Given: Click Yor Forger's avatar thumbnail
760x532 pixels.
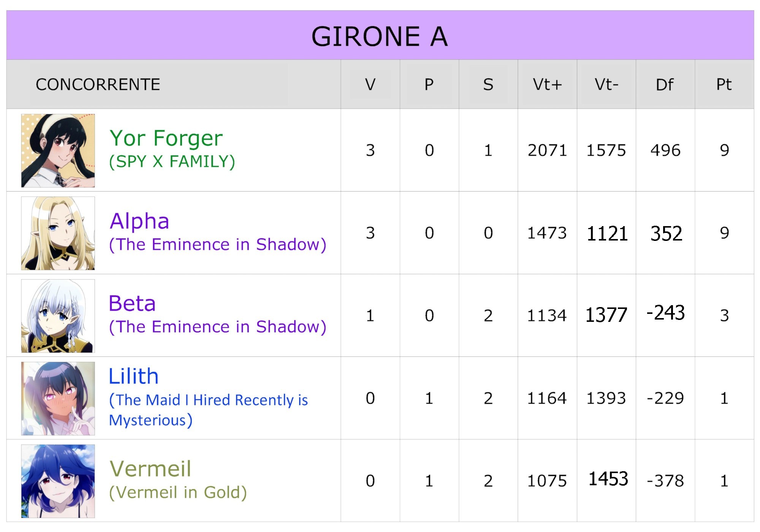Looking at the screenshot, I should 58,150.
